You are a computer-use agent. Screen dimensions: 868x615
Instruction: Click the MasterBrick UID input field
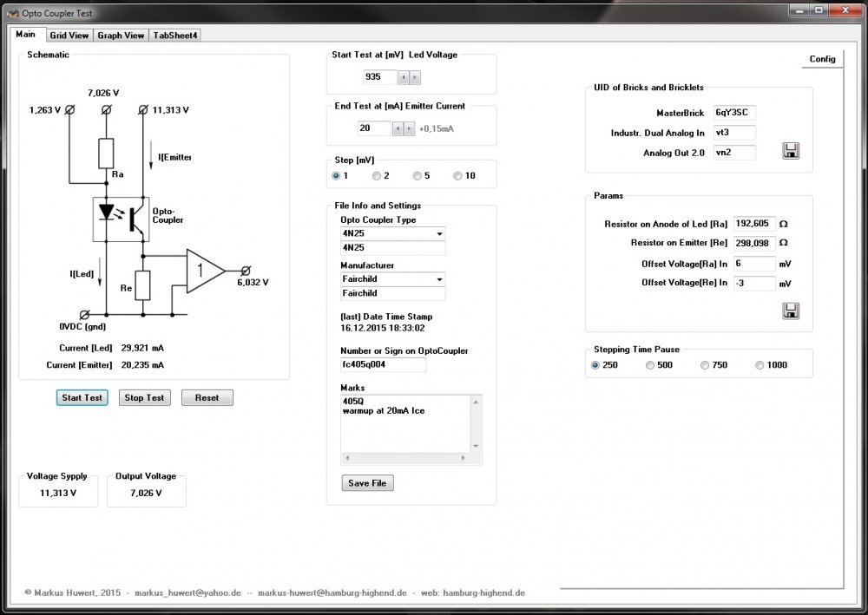tap(733, 113)
